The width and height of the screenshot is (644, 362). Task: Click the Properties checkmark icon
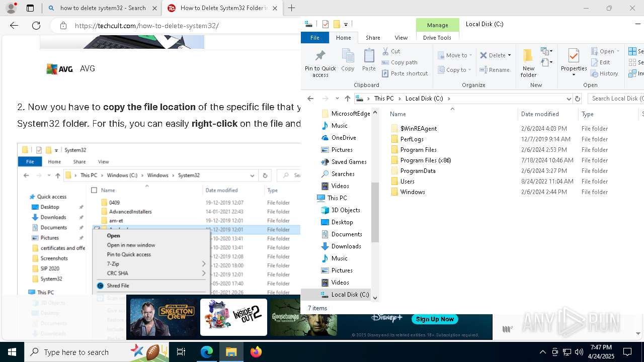(x=574, y=55)
